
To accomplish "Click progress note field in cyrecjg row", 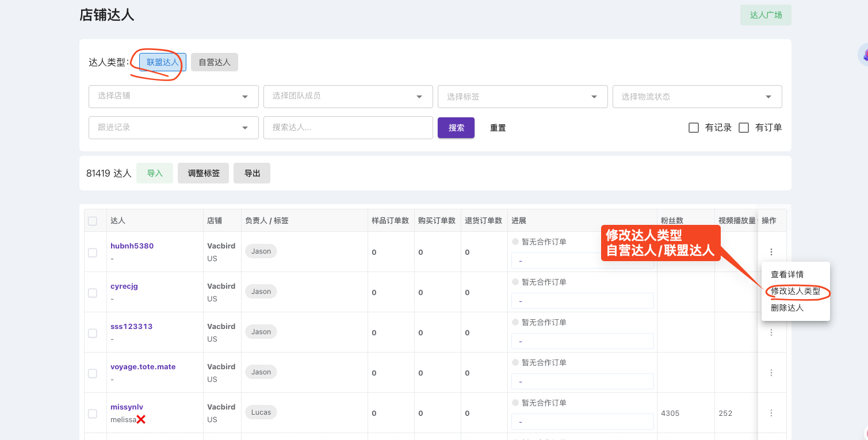I will click(583, 301).
